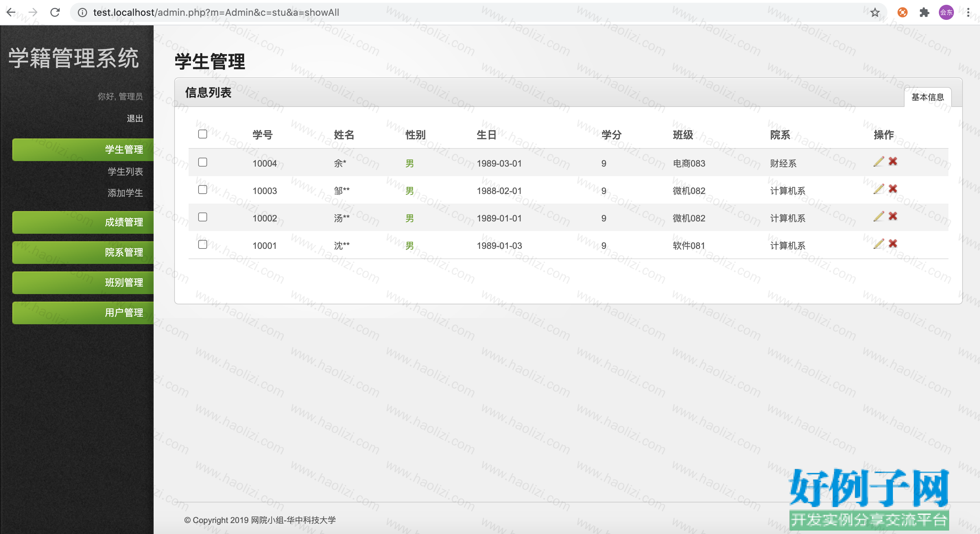Check the box for student 10003
The width and height of the screenshot is (980, 534).
pyautogui.click(x=203, y=190)
